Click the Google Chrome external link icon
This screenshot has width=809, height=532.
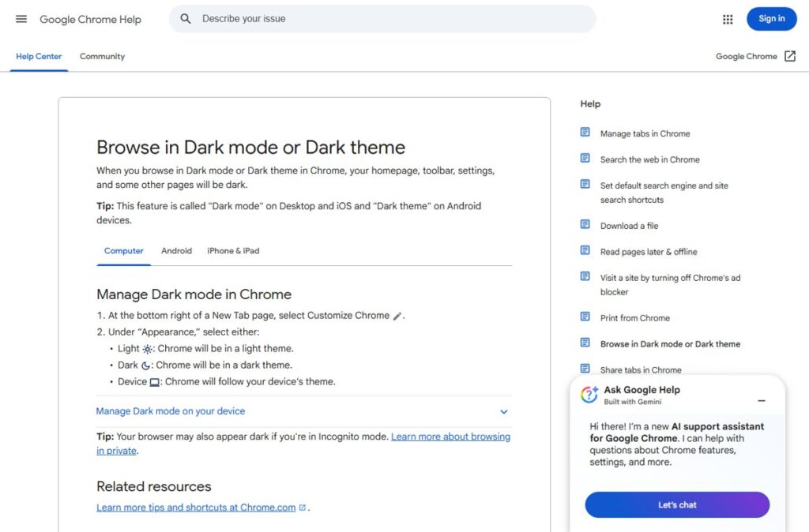pos(789,56)
